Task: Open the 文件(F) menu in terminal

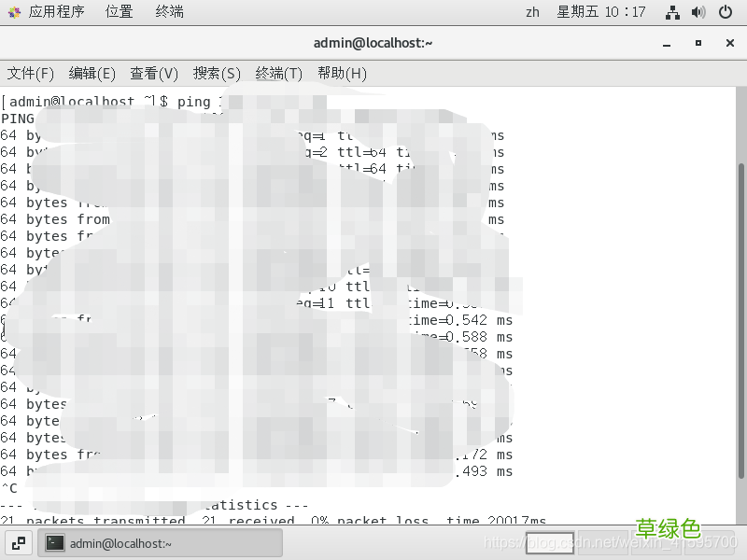Action: pos(31,73)
